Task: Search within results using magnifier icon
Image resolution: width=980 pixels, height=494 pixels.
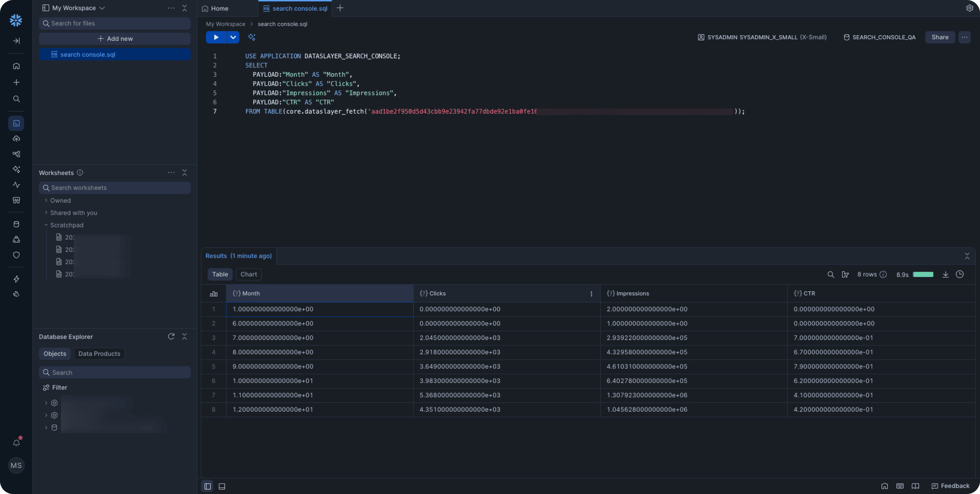Action: pyautogui.click(x=831, y=274)
